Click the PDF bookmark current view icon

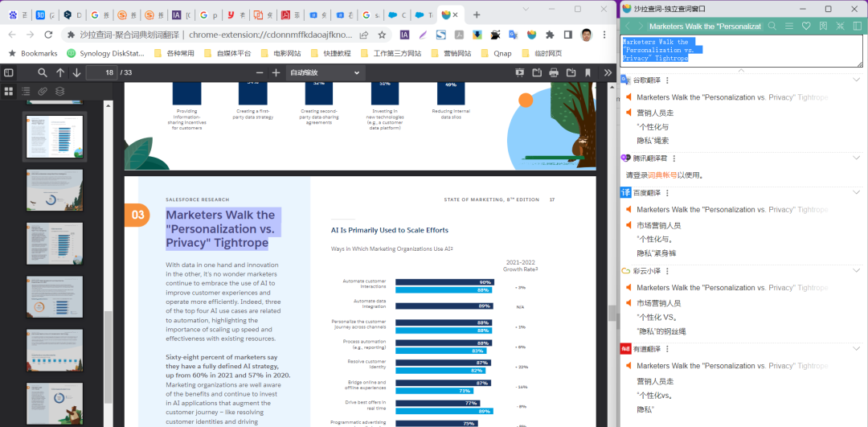tap(588, 72)
